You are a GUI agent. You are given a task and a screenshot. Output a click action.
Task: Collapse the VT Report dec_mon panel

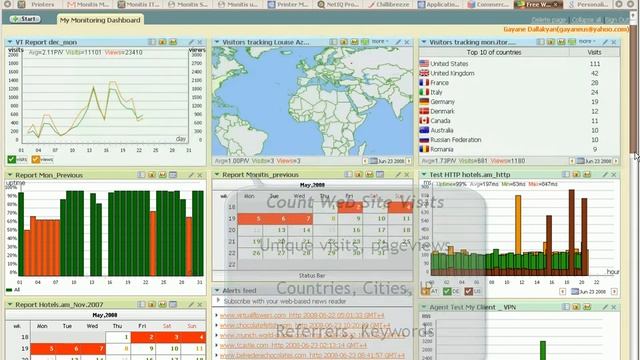(x=10, y=42)
